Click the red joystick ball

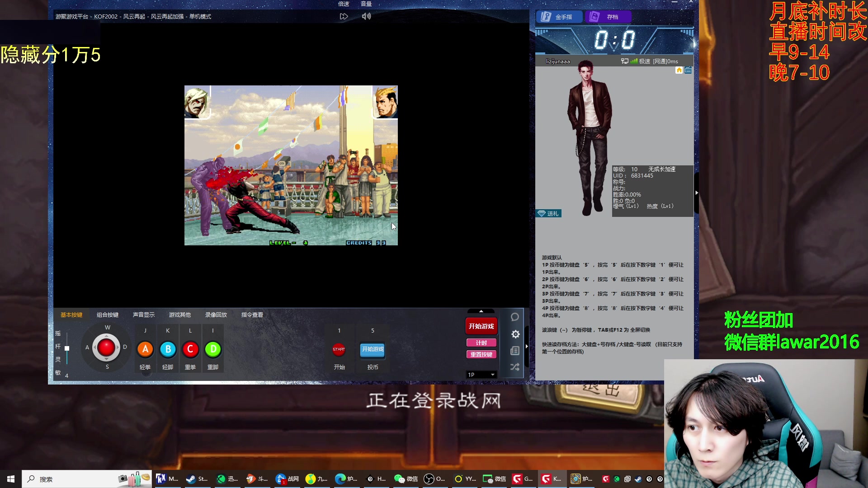tap(106, 347)
